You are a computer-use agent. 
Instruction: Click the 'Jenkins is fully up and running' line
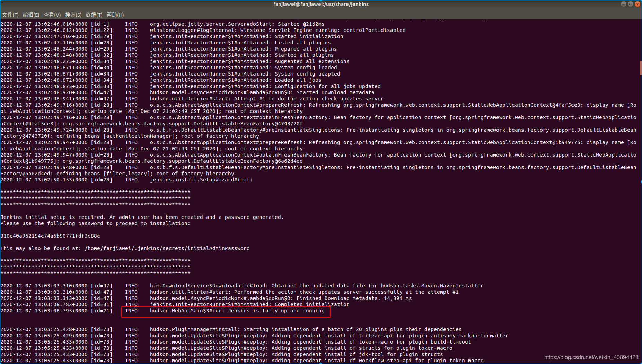(162, 311)
